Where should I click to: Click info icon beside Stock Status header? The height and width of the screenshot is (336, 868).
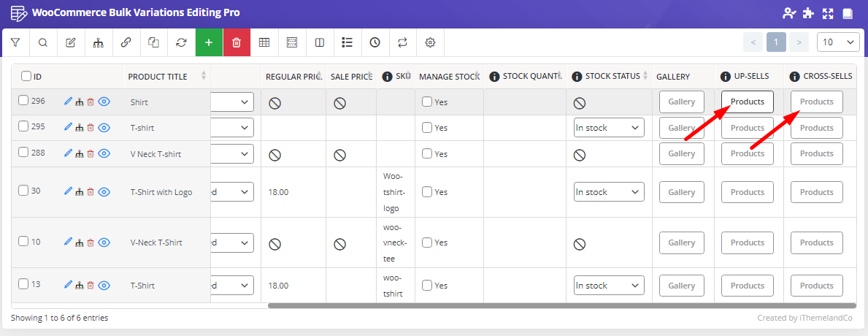[577, 77]
